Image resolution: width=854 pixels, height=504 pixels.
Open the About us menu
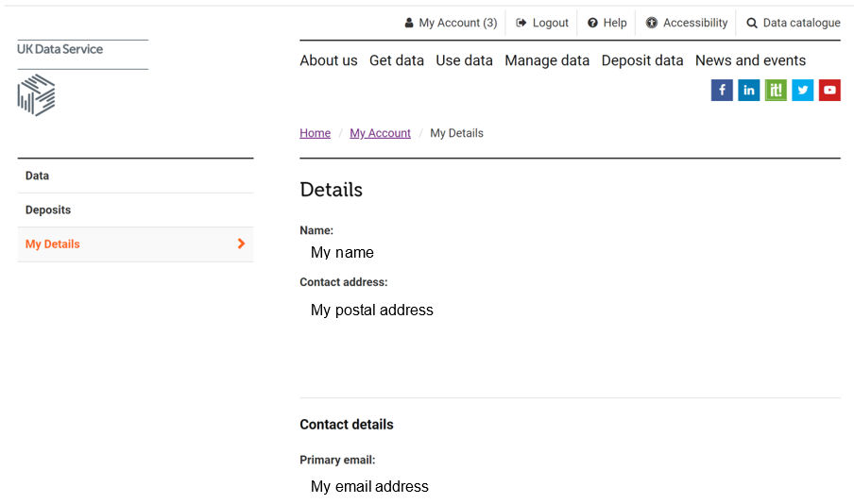pos(329,60)
